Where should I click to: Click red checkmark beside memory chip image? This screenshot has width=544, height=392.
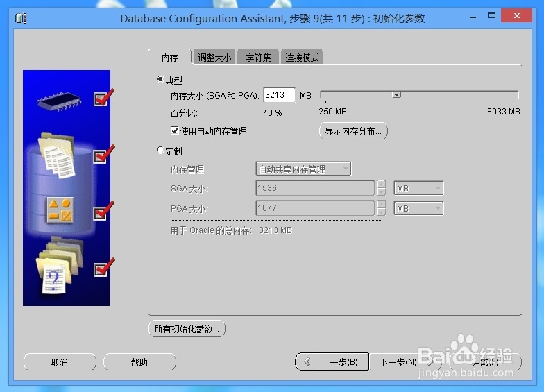tap(103, 97)
